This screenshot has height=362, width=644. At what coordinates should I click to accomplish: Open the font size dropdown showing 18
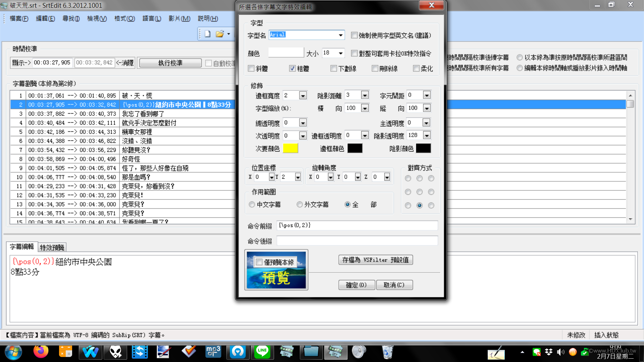pos(340,53)
